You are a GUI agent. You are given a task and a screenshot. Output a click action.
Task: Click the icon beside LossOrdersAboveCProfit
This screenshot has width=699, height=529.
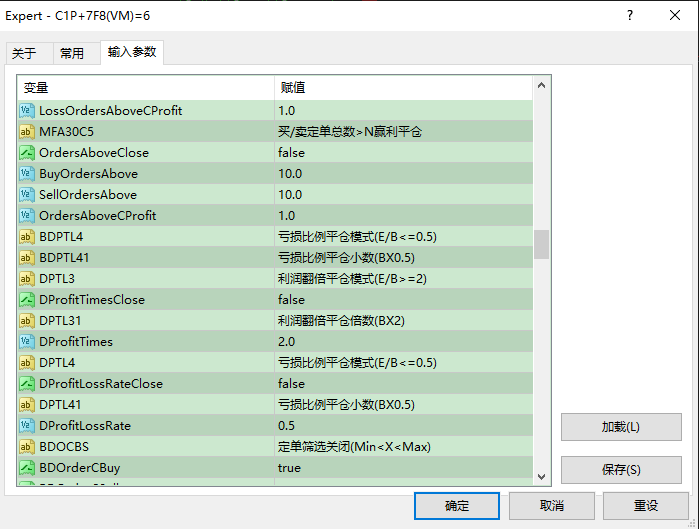(27, 111)
